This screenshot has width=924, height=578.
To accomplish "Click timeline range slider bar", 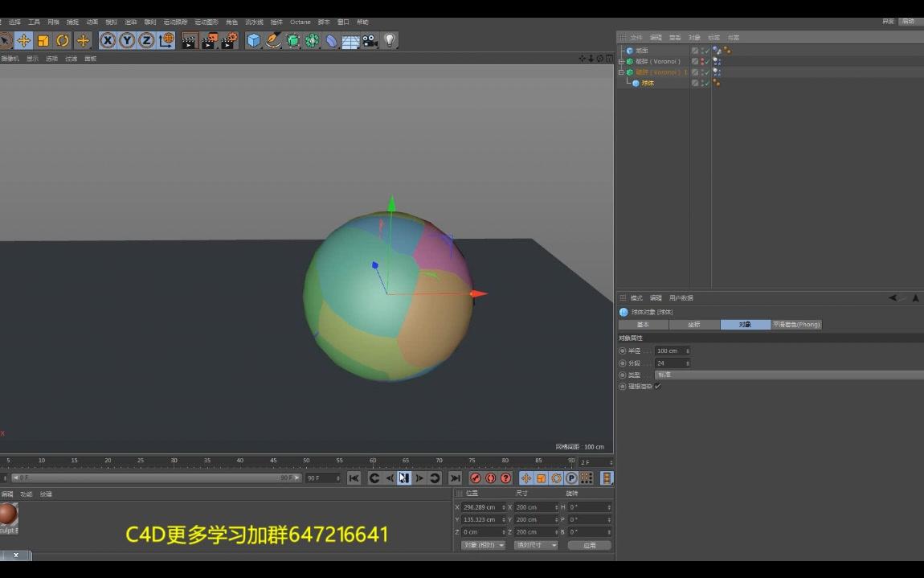I will tap(156, 478).
